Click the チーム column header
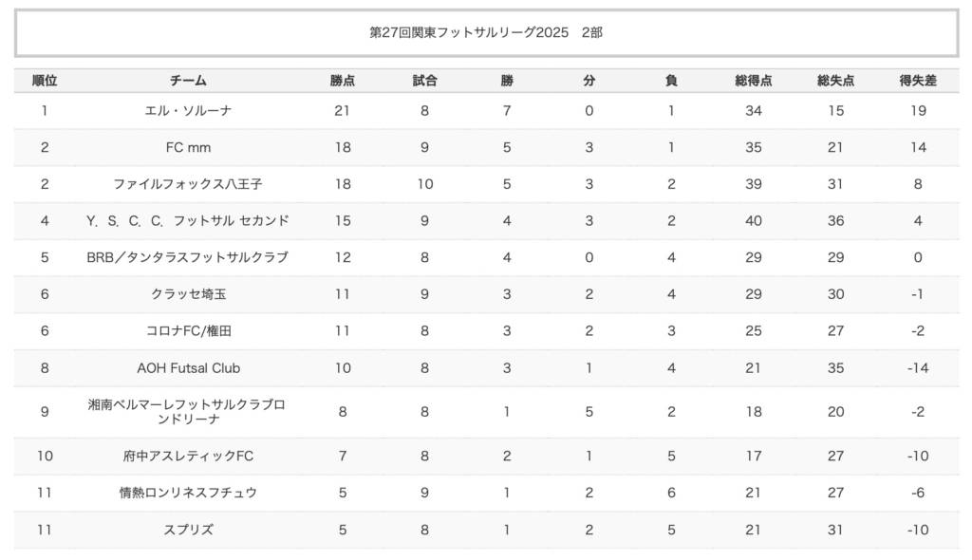This screenshot has width=972, height=560. [x=188, y=81]
